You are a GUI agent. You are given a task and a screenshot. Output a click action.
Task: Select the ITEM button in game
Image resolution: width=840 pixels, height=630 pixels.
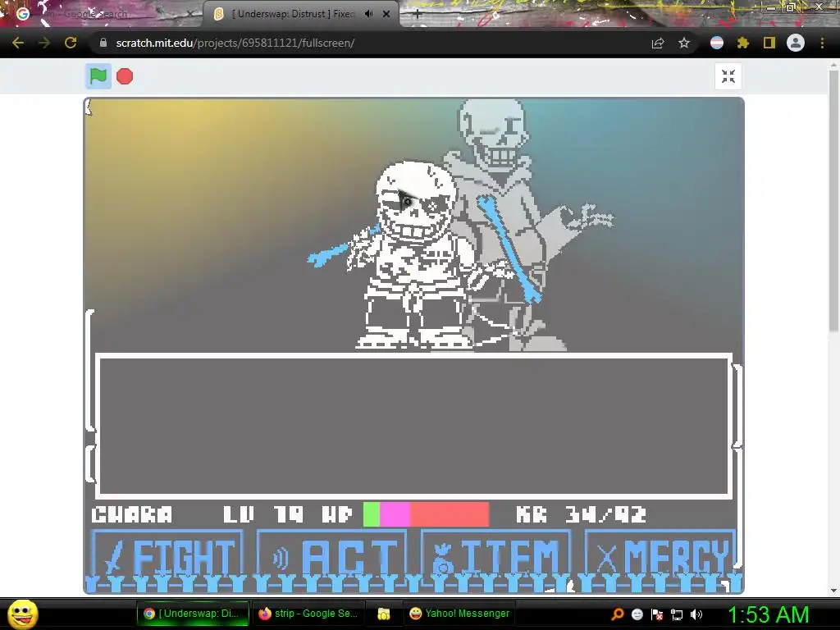[x=496, y=556]
